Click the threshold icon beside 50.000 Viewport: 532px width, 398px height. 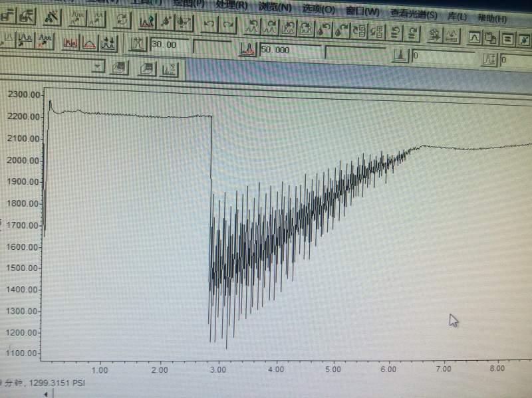tap(247, 49)
